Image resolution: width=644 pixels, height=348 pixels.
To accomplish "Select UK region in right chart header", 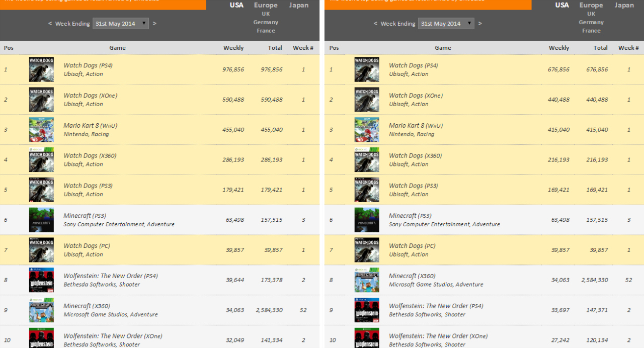I will pos(591,14).
